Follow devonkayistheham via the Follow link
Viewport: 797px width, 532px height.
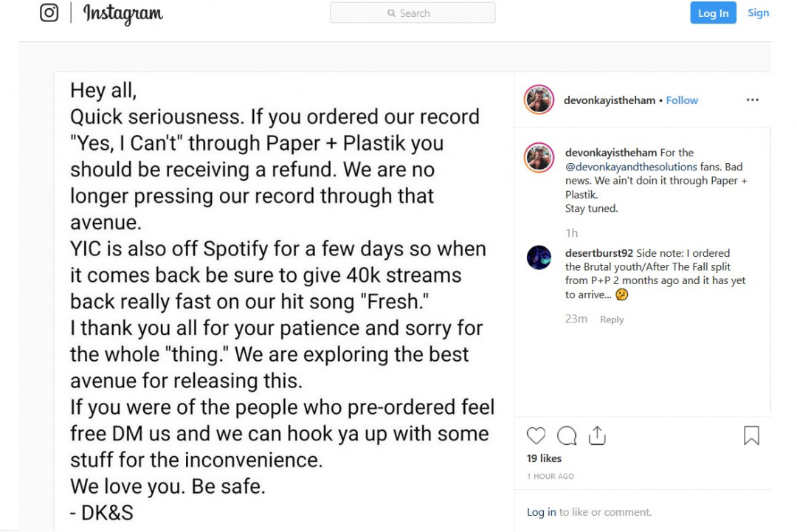(682, 100)
